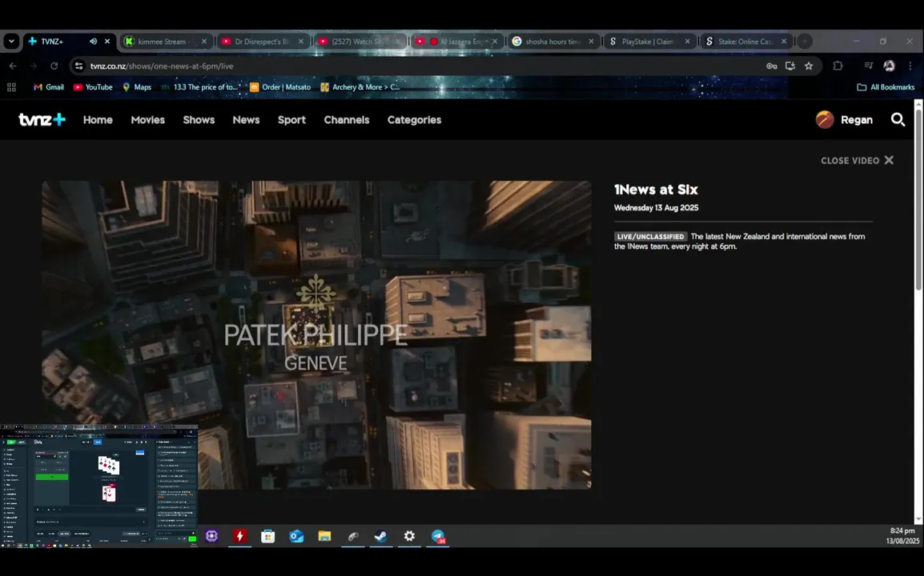Open Telegram from the taskbar
This screenshot has width=924, height=576.
click(x=438, y=536)
